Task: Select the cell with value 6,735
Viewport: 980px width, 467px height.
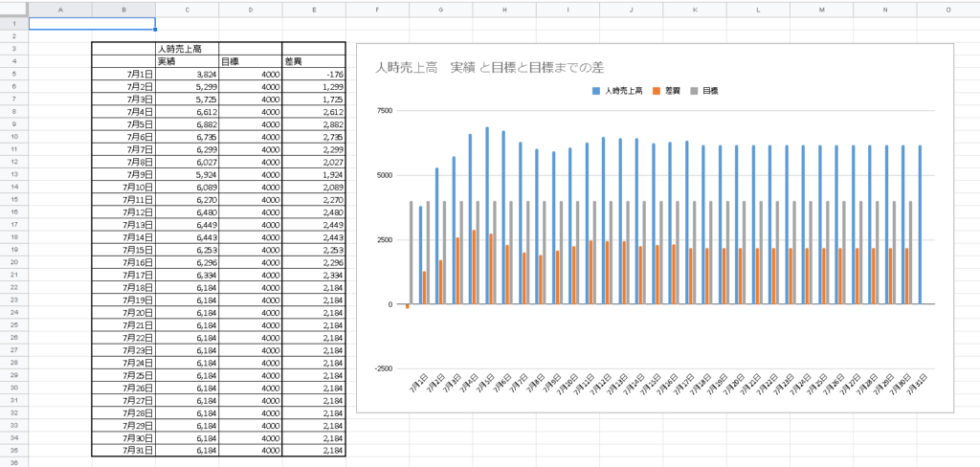Action: 188,137
